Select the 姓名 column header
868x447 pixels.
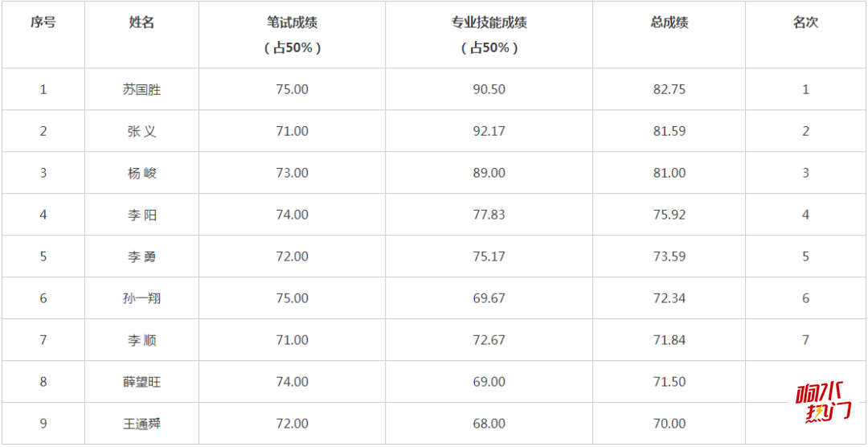[x=141, y=23]
